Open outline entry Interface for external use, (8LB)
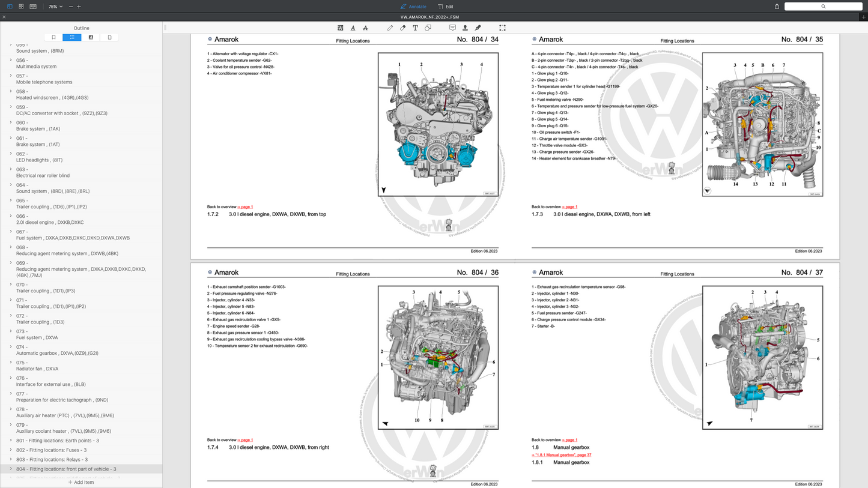The width and height of the screenshot is (868, 488). point(51,385)
